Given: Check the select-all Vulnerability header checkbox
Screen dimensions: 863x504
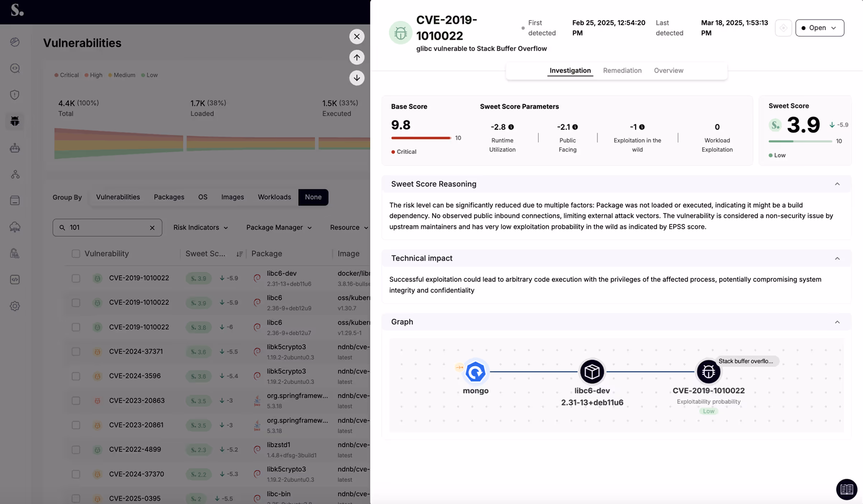Looking at the screenshot, I should (x=76, y=254).
